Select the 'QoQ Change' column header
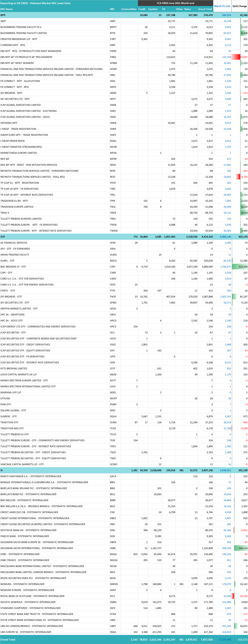 pyautogui.click(x=240, y=6)
